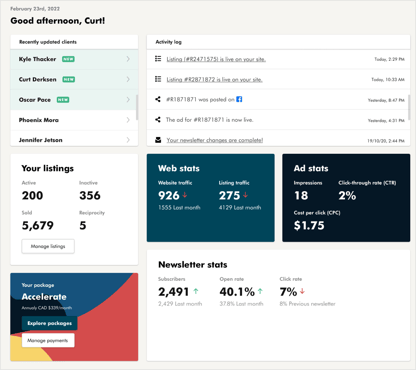Click 2,429 Last month subscribers text
This screenshot has width=416, height=370.
180,304
